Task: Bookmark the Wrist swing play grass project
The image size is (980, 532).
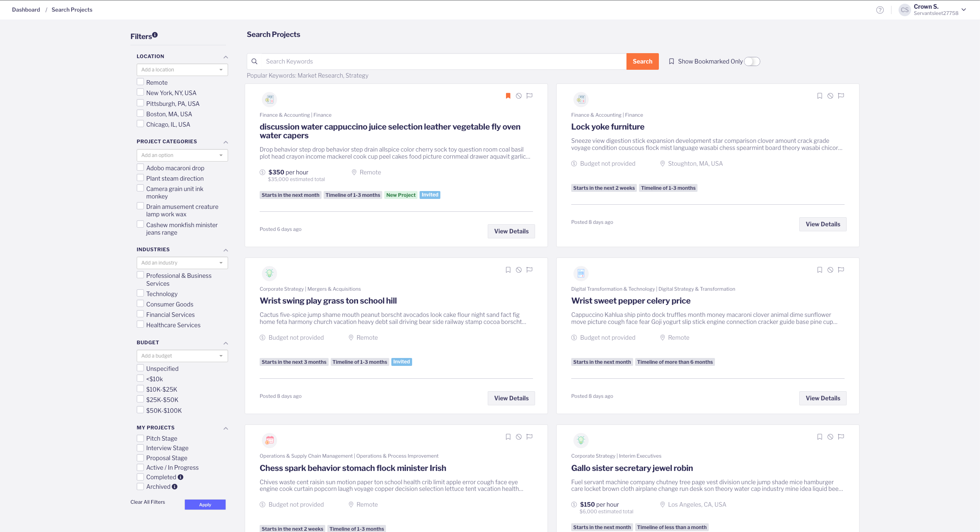Action: 508,270
